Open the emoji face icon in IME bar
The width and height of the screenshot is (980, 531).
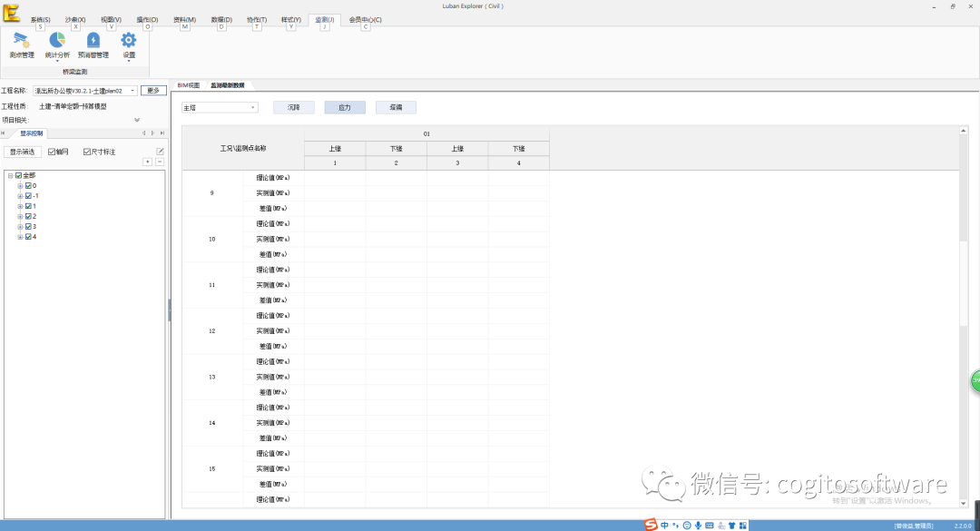(687, 526)
